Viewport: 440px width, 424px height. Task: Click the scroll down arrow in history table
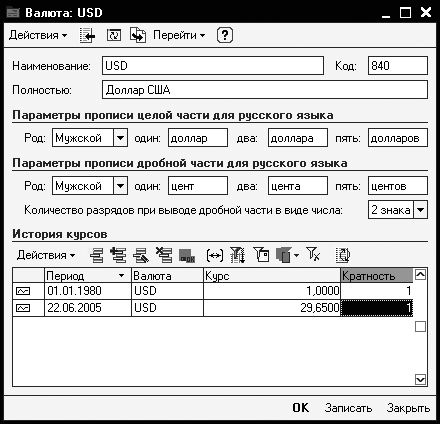(420, 379)
